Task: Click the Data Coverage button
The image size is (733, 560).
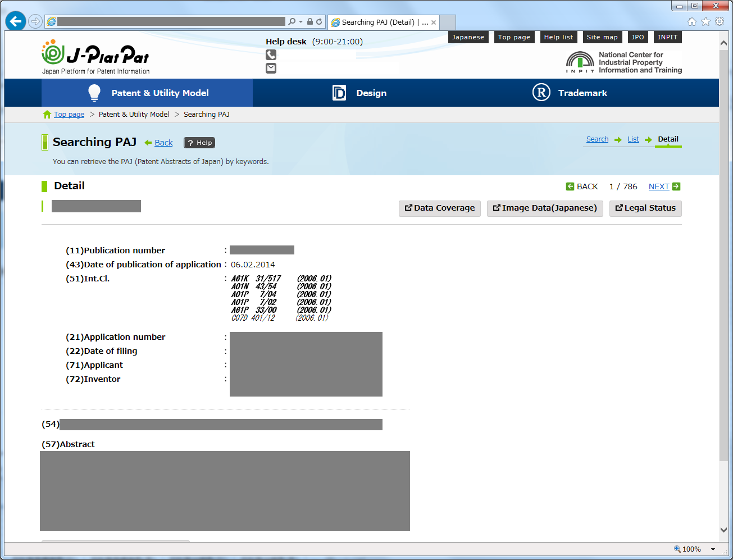Action: (439, 208)
